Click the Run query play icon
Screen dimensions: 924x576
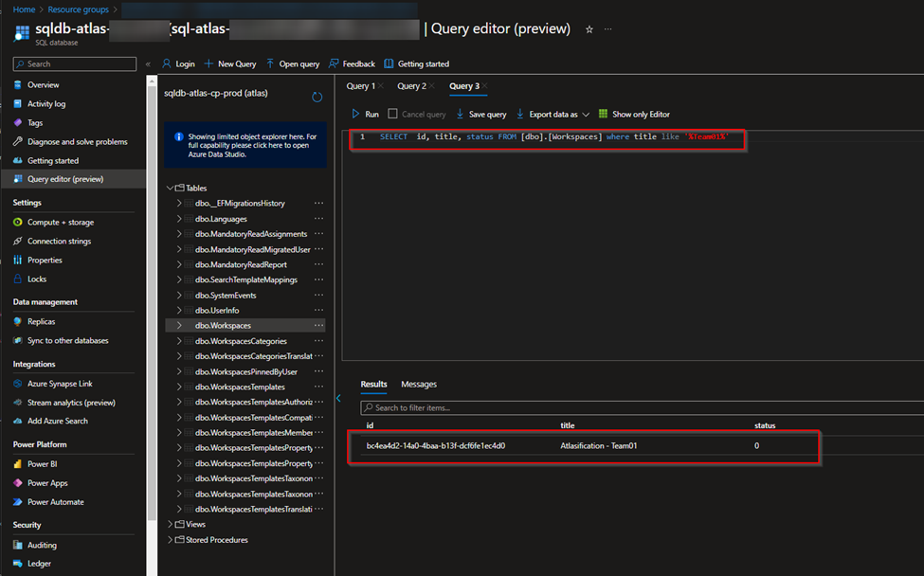pos(356,114)
